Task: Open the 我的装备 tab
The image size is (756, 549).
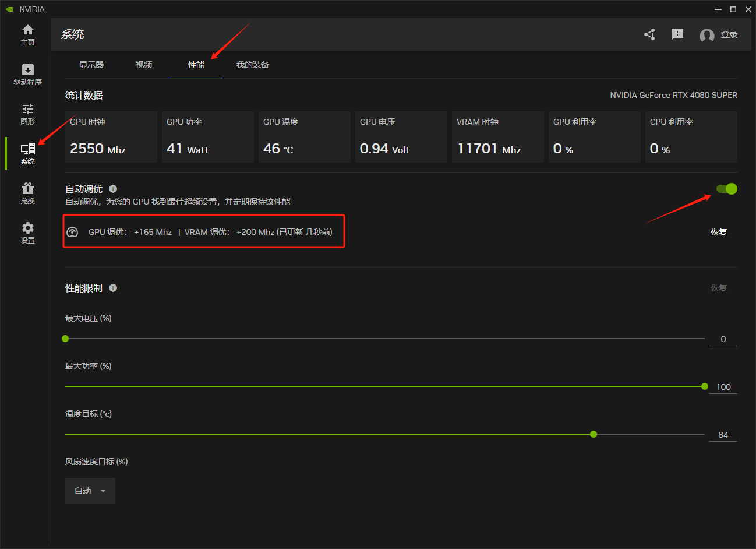Action: click(x=252, y=65)
